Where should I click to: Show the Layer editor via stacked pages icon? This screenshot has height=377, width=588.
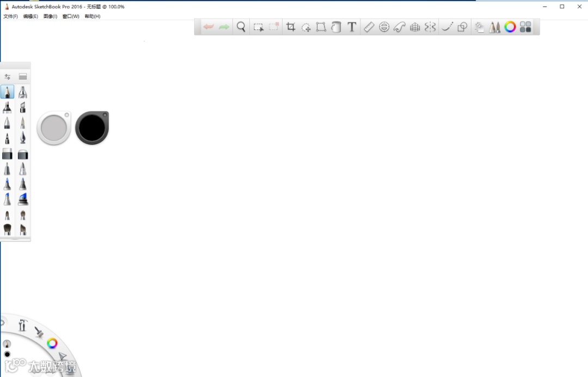[479, 27]
